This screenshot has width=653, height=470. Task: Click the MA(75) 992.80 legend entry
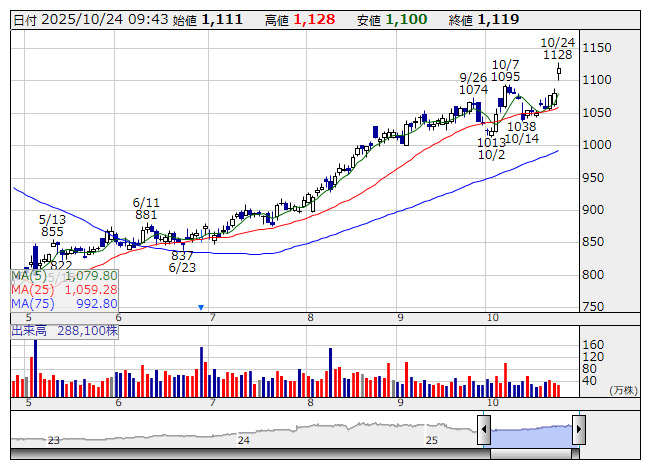(x=64, y=303)
